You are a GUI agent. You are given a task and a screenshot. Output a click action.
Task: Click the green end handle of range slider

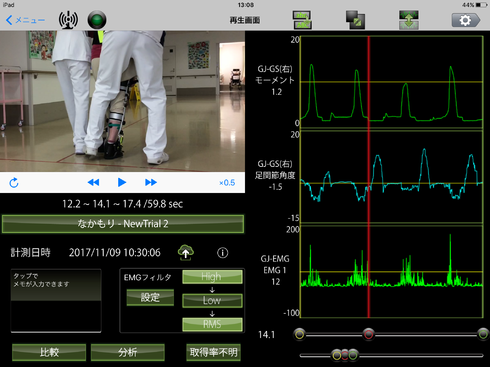[x=483, y=334]
